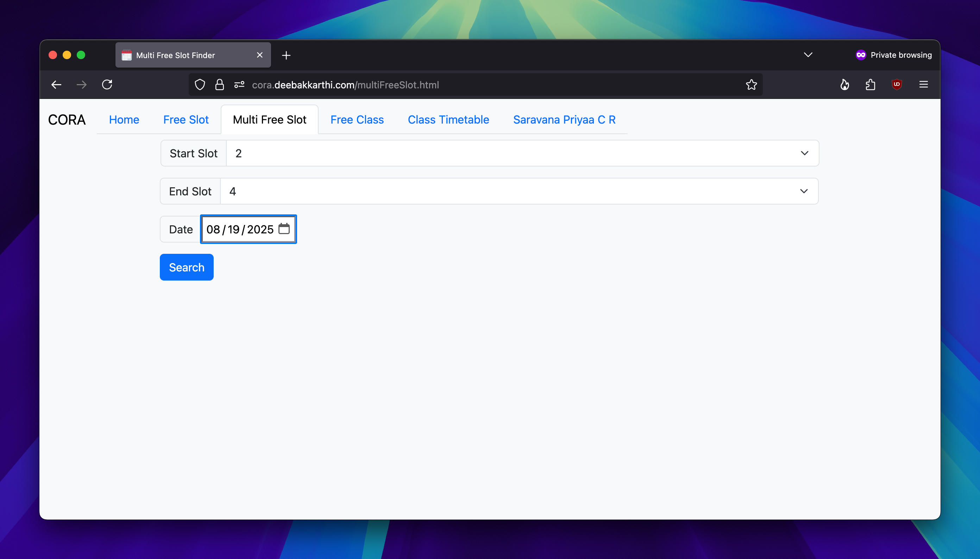Open the site permissions icon in the address bar
Viewport: 980px width, 559px height.
[x=239, y=84]
